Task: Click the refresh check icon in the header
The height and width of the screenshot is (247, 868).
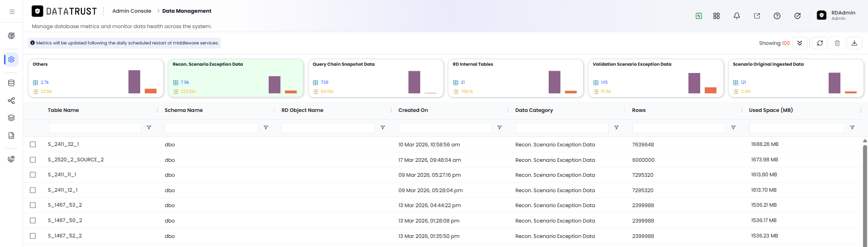Action: pyautogui.click(x=797, y=16)
